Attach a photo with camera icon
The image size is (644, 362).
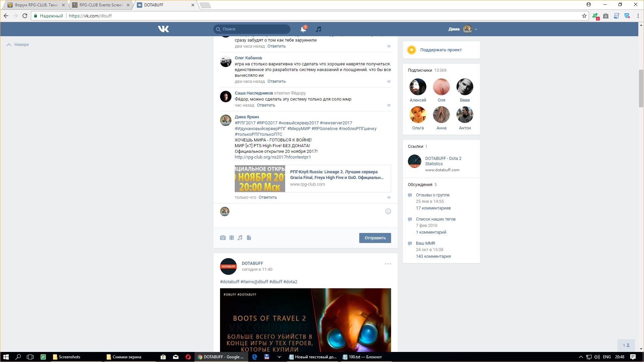[223, 238]
